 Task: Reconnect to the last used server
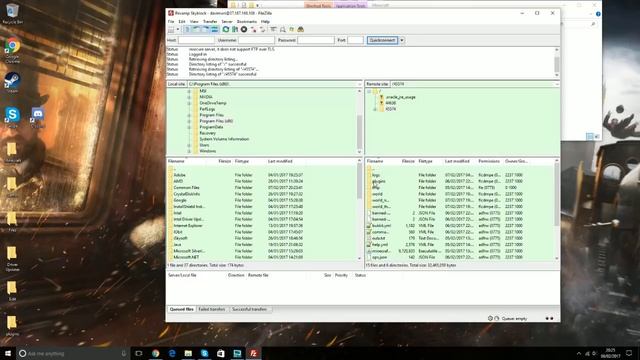[x=262, y=29]
